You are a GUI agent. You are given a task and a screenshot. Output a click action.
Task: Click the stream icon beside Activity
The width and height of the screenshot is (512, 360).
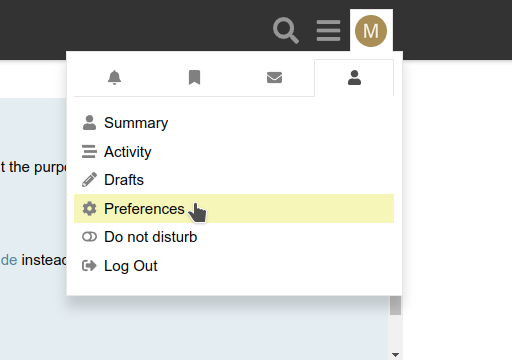[x=89, y=152]
